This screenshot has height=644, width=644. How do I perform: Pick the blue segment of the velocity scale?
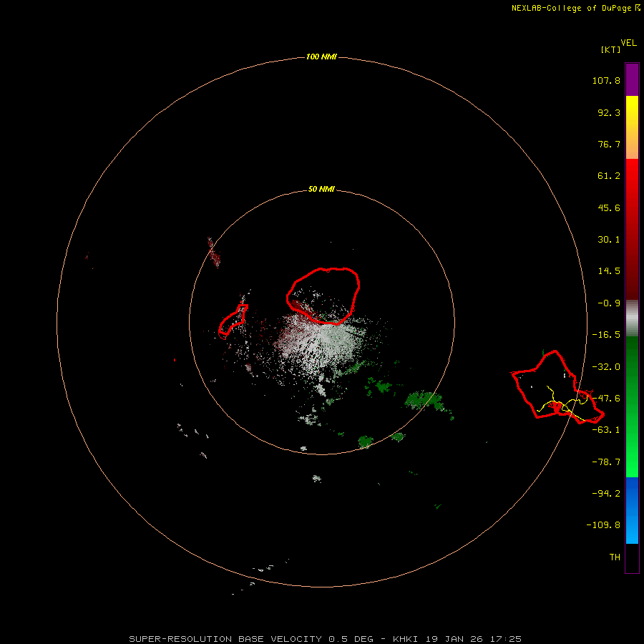click(632, 510)
